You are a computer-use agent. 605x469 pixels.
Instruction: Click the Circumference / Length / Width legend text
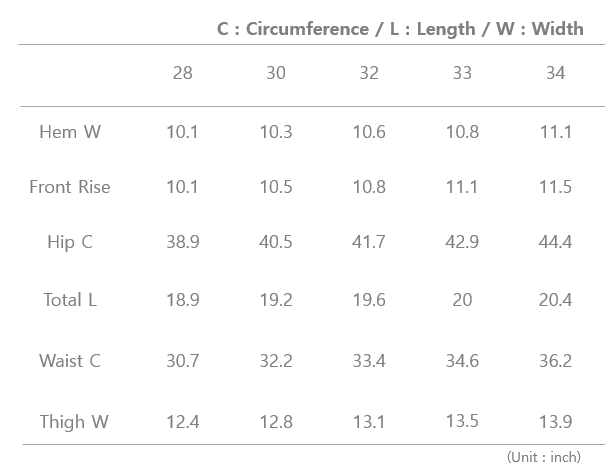400,29
